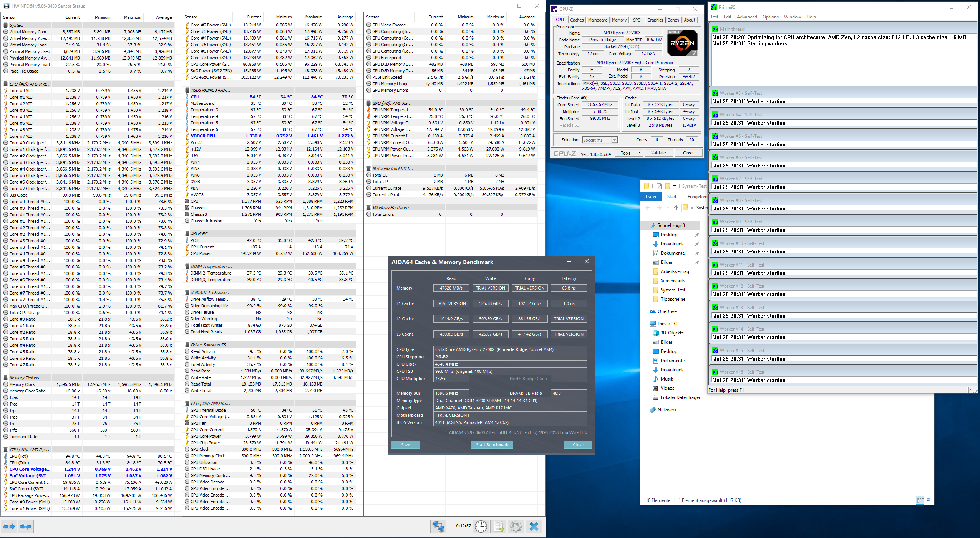Switch Explorer to details view toggle
Image resolution: width=980 pixels, height=538 pixels.
[920, 500]
